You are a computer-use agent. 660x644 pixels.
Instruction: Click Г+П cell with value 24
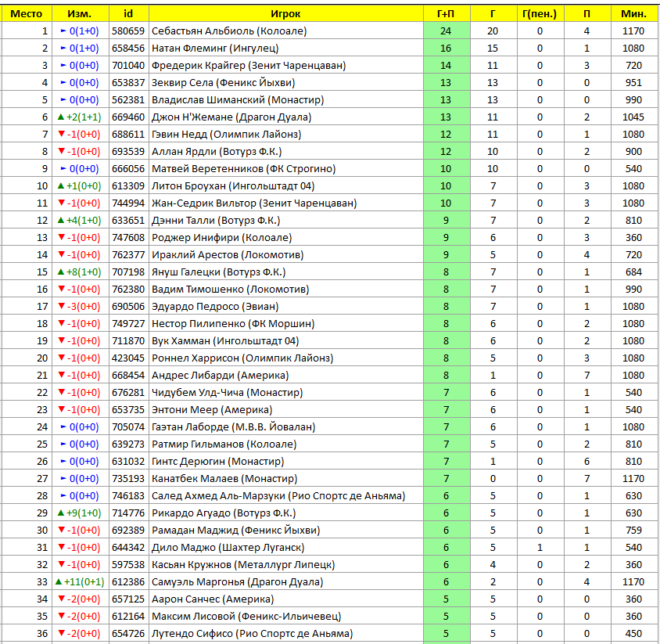(447, 31)
